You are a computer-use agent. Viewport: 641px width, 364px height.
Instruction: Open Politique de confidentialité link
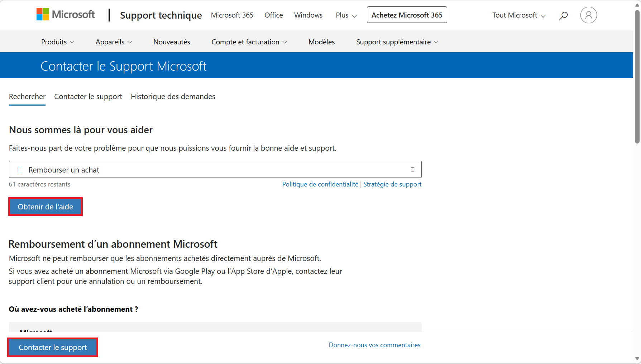320,184
